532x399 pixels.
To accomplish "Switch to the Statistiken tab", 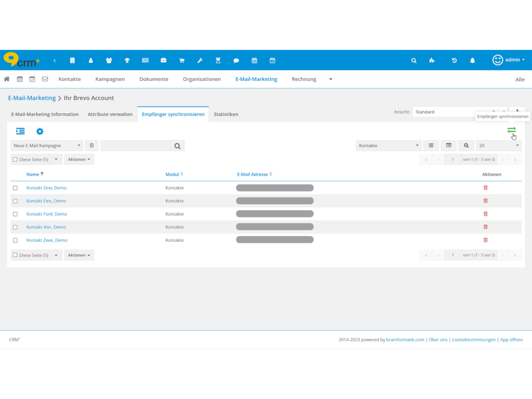I will point(226,114).
